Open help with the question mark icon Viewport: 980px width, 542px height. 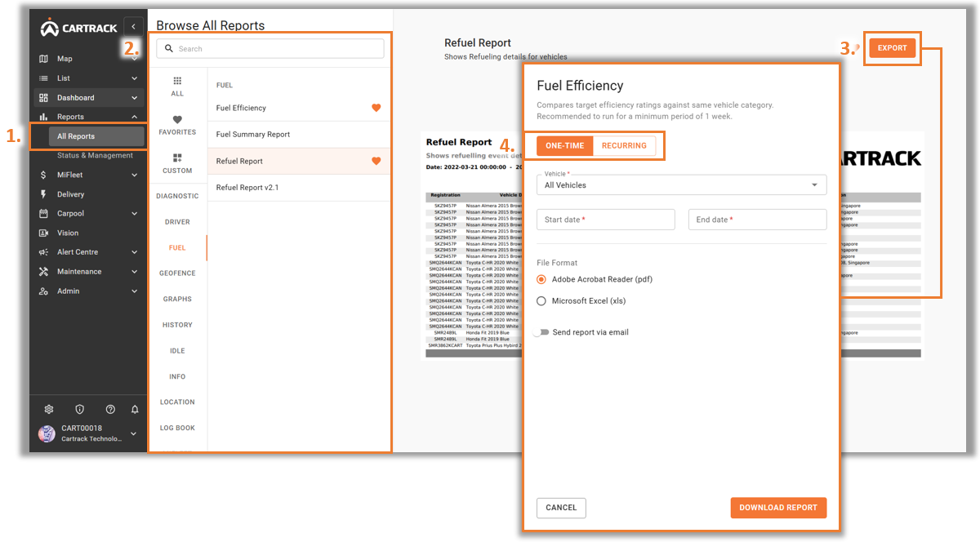click(x=110, y=409)
